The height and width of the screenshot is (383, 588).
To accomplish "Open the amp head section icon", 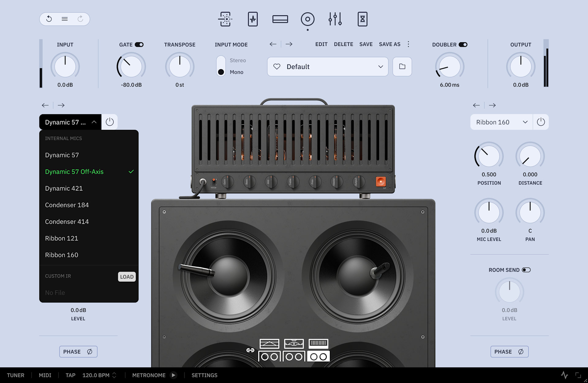I will [280, 19].
